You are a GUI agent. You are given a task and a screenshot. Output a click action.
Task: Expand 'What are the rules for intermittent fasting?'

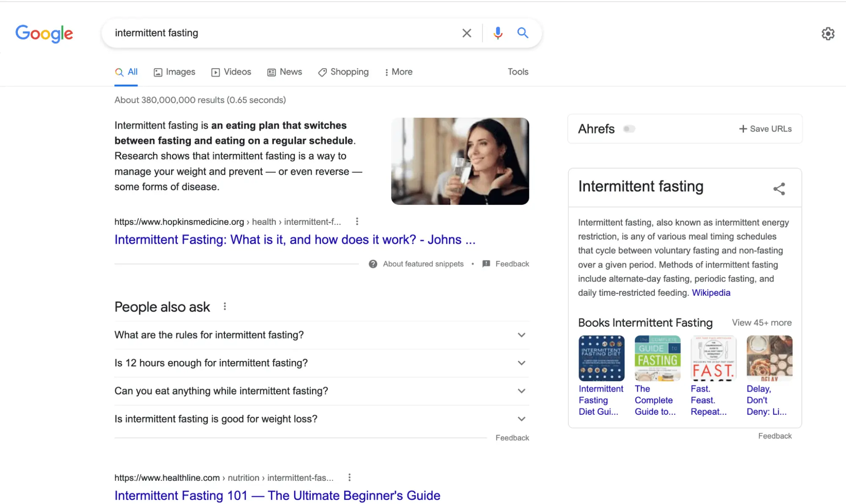pyautogui.click(x=521, y=335)
